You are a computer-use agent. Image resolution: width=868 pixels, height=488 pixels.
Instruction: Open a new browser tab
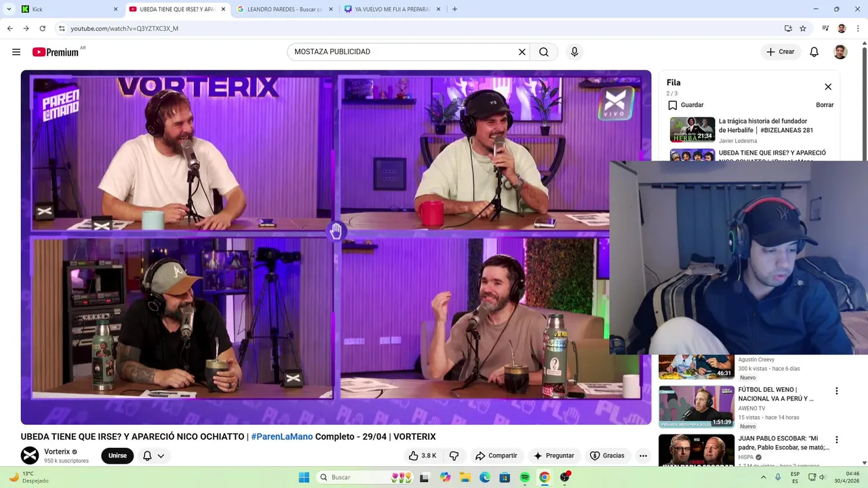[454, 9]
